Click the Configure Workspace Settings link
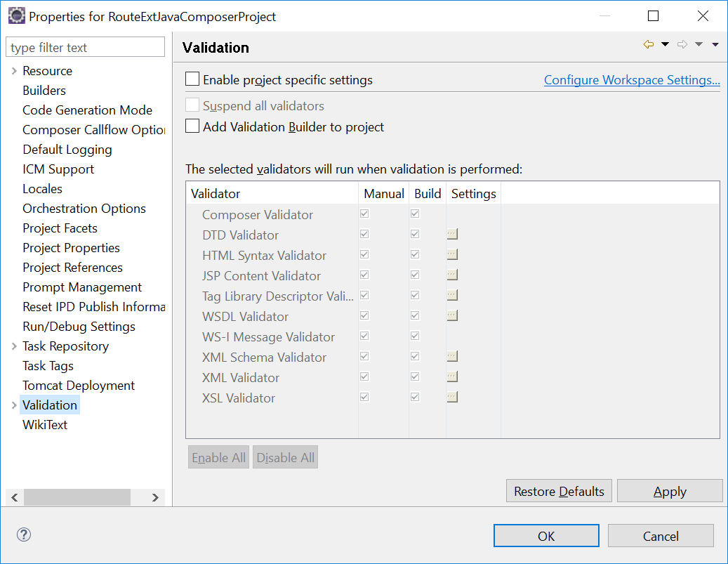This screenshot has height=564, width=728. tap(632, 80)
